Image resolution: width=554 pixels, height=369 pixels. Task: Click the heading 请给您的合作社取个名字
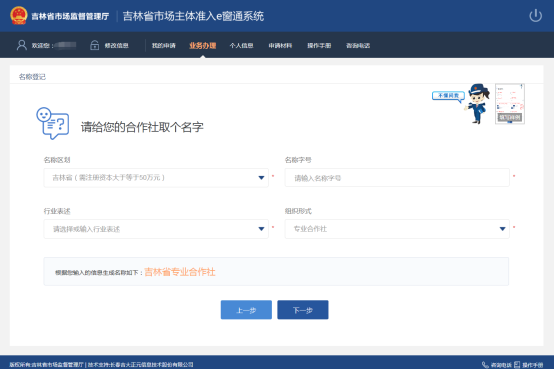(142, 127)
